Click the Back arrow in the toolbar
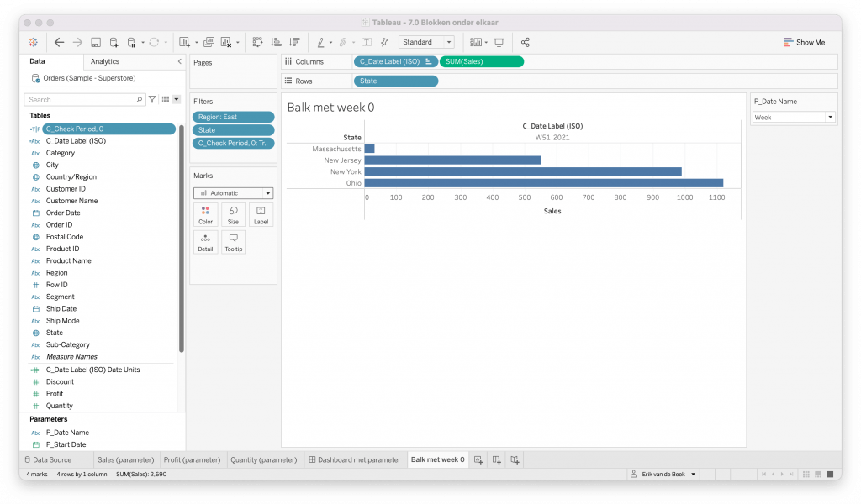 pyautogui.click(x=59, y=42)
